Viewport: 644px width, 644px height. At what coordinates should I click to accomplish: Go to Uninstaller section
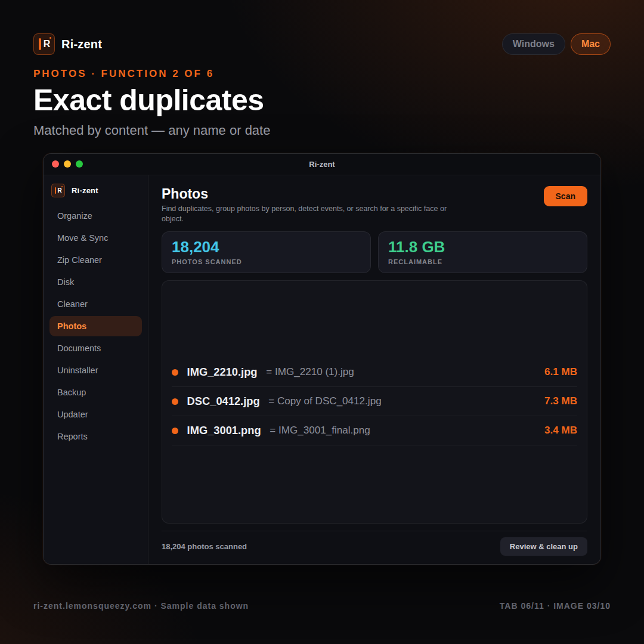point(95,370)
